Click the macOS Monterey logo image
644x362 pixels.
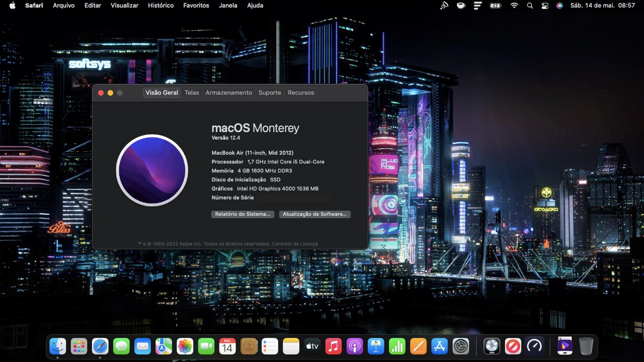(152, 170)
